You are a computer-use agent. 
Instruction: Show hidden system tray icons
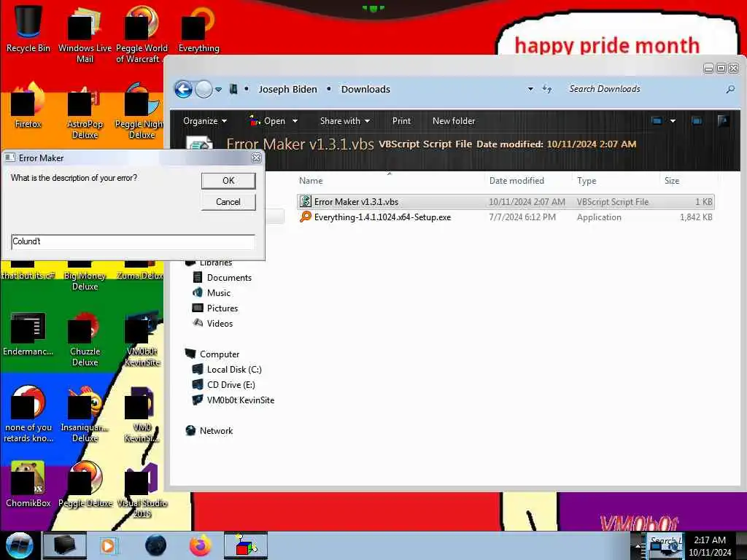click(638, 546)
